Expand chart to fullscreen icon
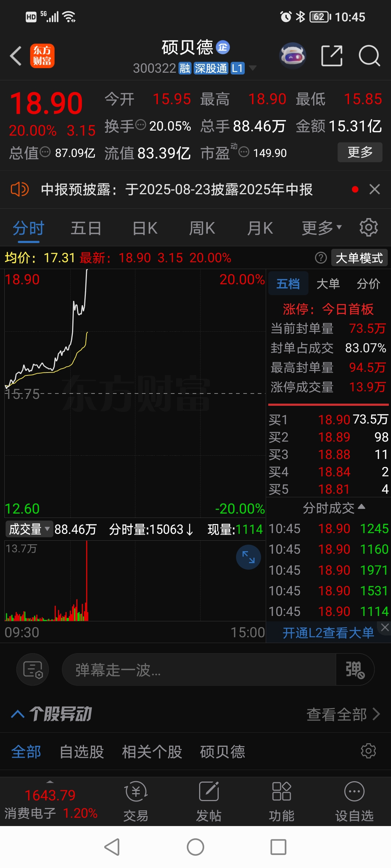The height and width of the screenshot is (868, 391). [248, 557]
